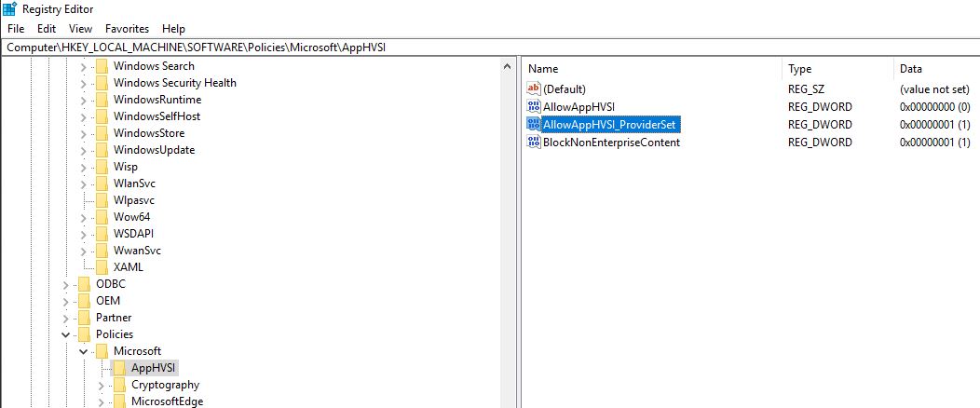980x408 pixels.
Task: Expand the OEM key
Action: 65,301
